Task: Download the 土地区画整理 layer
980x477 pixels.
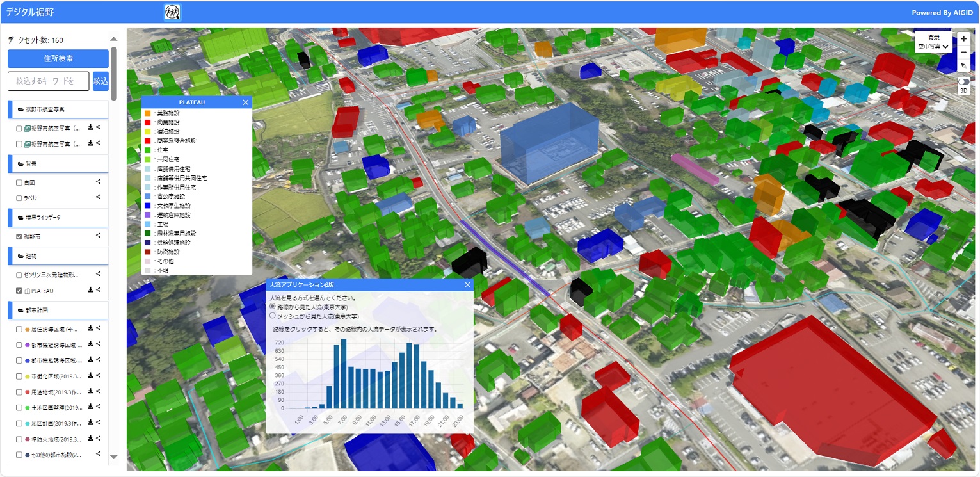Action: 90,407
